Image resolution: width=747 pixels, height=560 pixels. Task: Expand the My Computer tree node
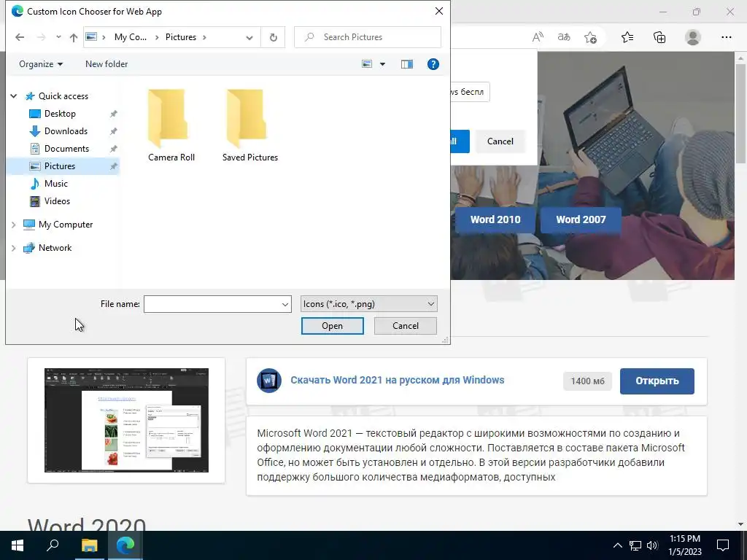point(14,225)
